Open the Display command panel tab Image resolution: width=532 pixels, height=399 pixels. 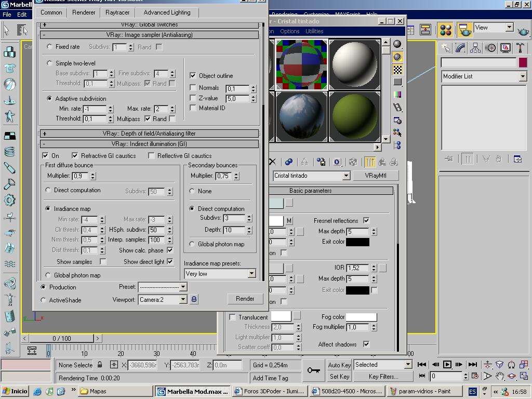pyautogui.click(x=505, y=48)
